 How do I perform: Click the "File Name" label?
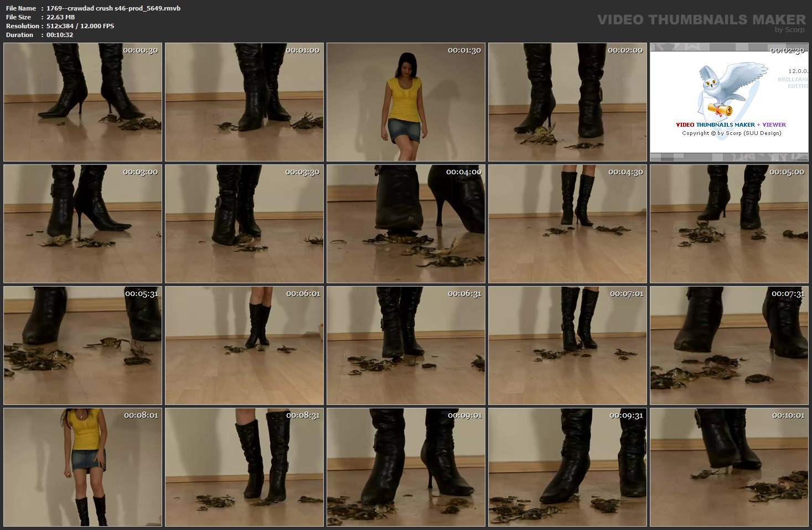(21, 8)
